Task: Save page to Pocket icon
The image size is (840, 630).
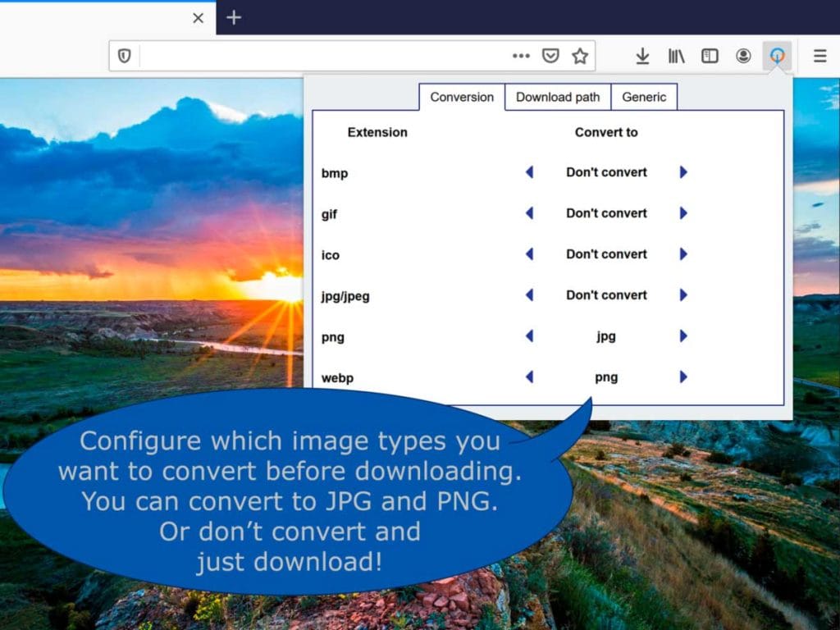Action: 550,56
